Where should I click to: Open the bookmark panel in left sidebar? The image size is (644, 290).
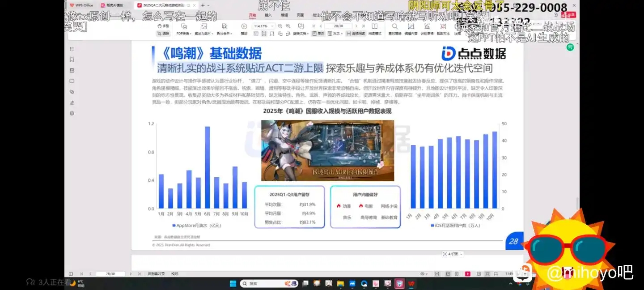tap(72, 60)
